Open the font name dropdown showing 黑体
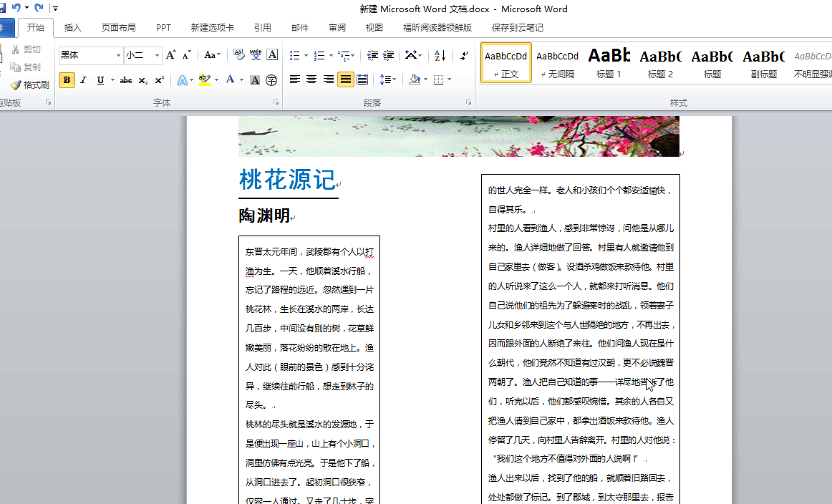The width and height of the screenshot is (832, 504). pyautogui.click(x=118, y=54)
